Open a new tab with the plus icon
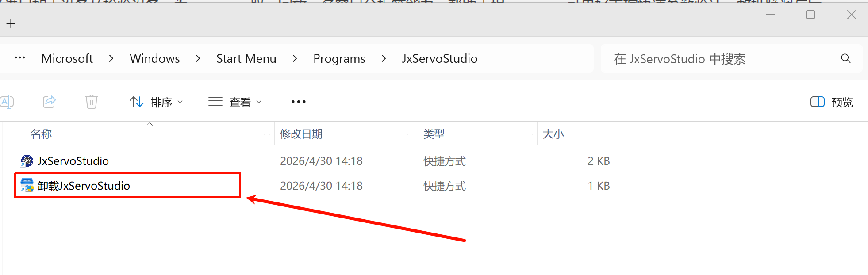This screenshot has height=275, width=868. tap(11, 23)
